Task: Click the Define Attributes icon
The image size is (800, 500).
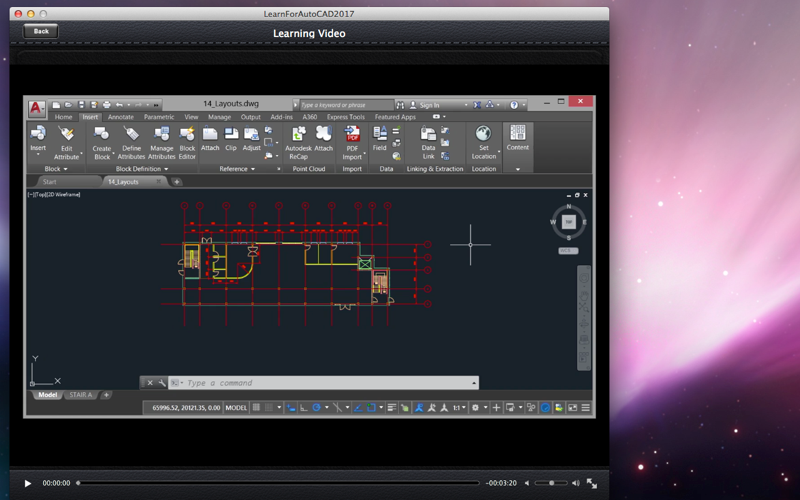Action: coord(131,142)
